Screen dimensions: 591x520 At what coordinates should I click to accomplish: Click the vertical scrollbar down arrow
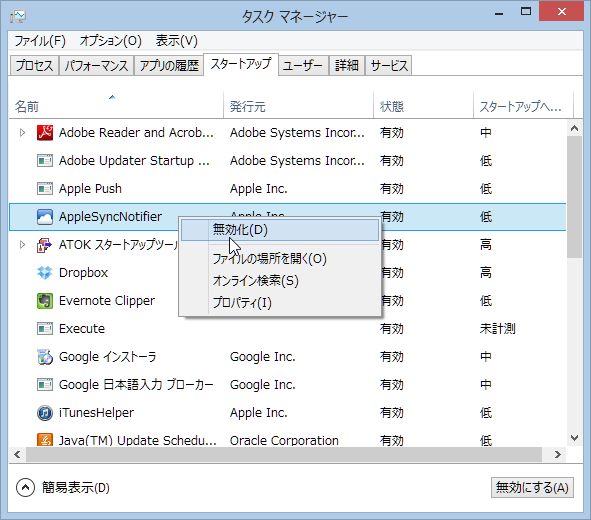click(x=574, y=438)
